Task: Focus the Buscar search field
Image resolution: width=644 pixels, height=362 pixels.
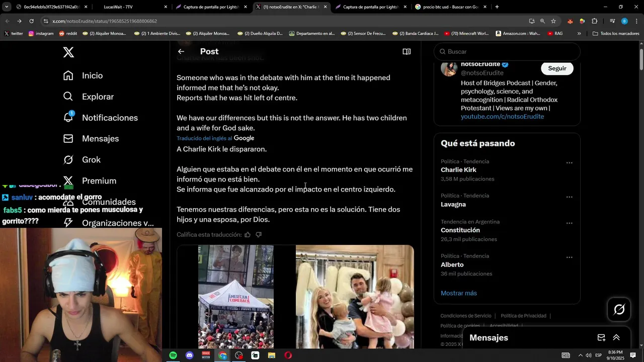Action: pos(507,51)
